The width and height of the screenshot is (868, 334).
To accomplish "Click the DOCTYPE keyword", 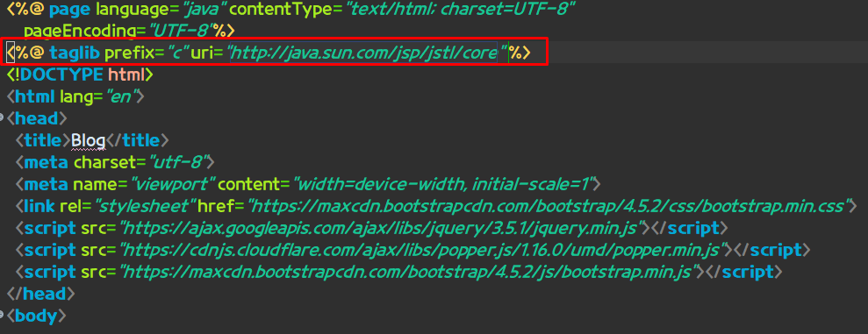I will pyautogui.click(x=61, y=75).
